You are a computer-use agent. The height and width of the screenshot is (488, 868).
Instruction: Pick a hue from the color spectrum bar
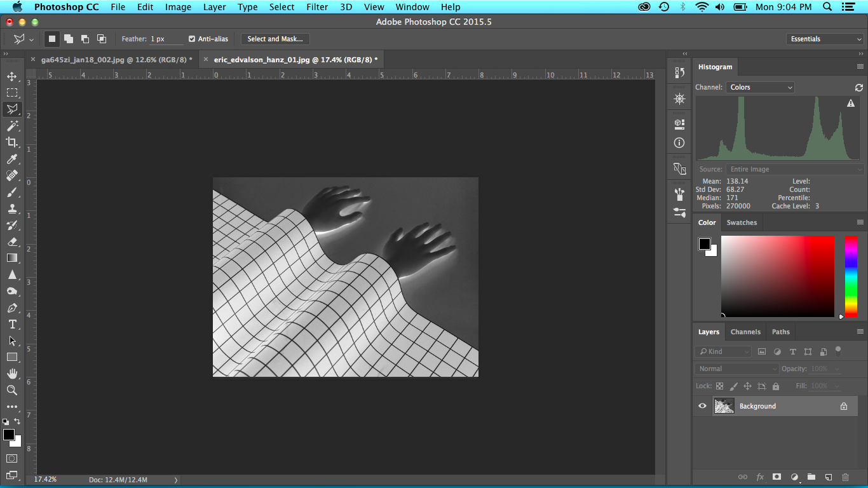pos(851,276)
